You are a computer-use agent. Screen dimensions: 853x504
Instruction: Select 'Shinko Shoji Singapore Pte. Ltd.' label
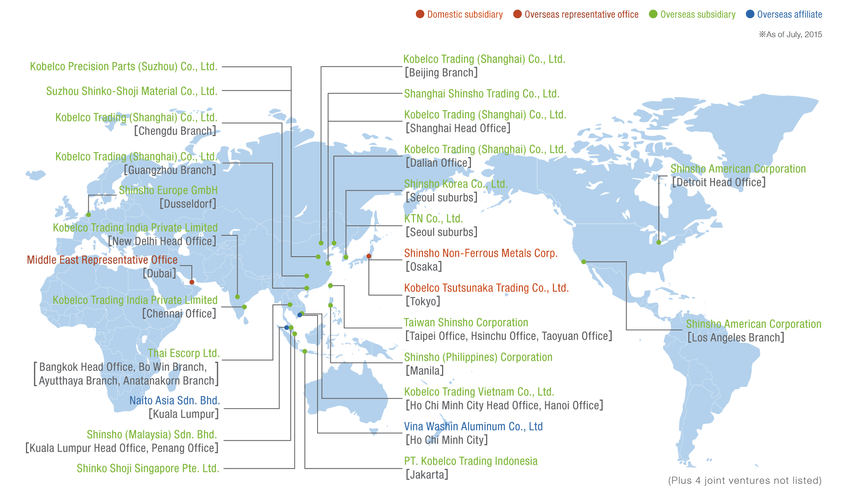click(x=148, y=469)
